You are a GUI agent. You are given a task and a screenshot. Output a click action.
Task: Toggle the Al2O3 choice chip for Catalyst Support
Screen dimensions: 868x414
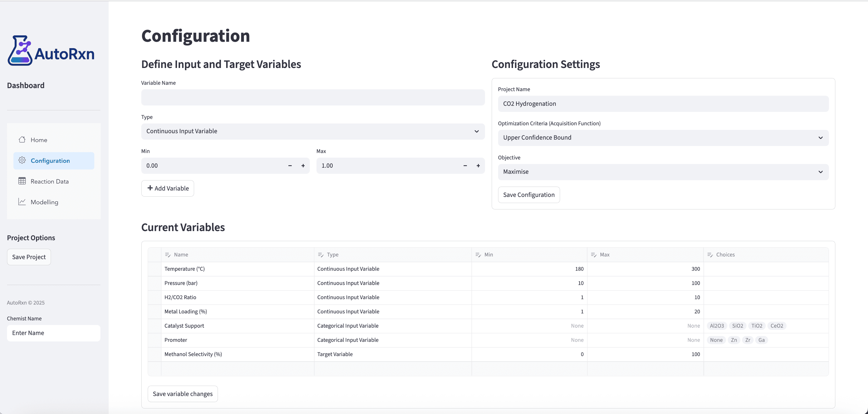point(717,326)
